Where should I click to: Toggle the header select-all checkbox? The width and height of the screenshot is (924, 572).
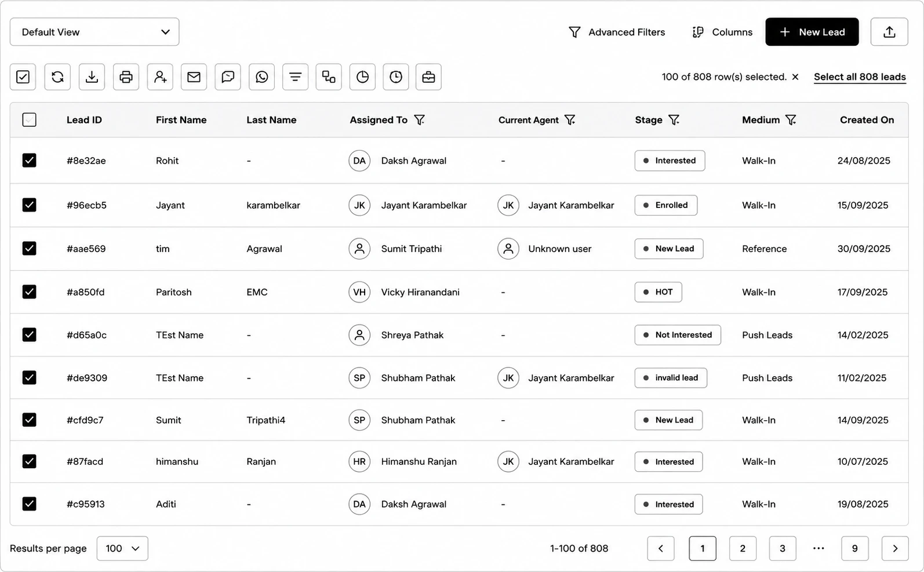(x=29, y=120)
